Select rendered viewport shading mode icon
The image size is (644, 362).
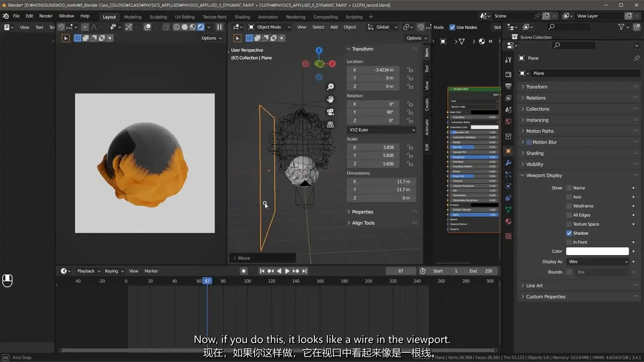[201, 27]
